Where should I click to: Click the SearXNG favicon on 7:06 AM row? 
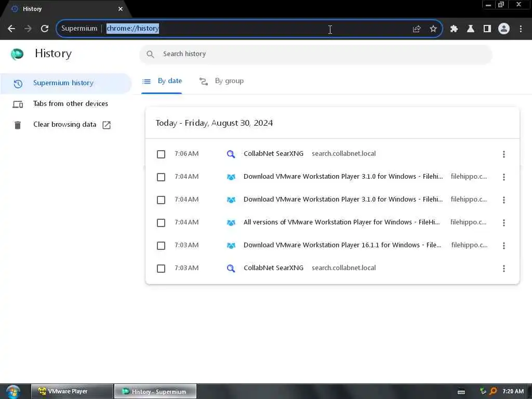[231, 154]
